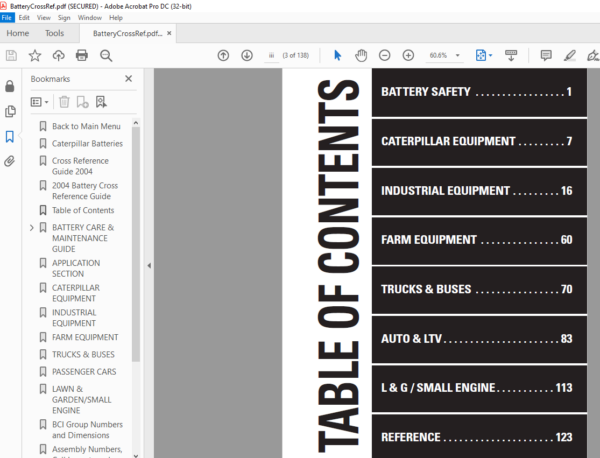The width and height of the screenshot is (600, 458).
Task: Add file to starred favorites
Action: 35,55
